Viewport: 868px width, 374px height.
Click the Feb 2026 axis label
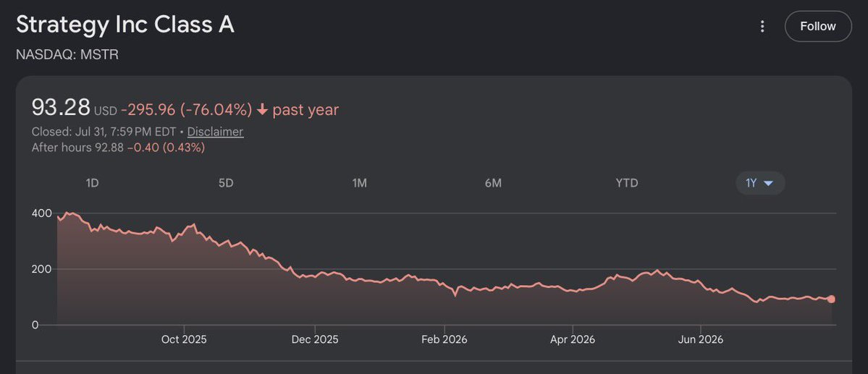(444, 339)
